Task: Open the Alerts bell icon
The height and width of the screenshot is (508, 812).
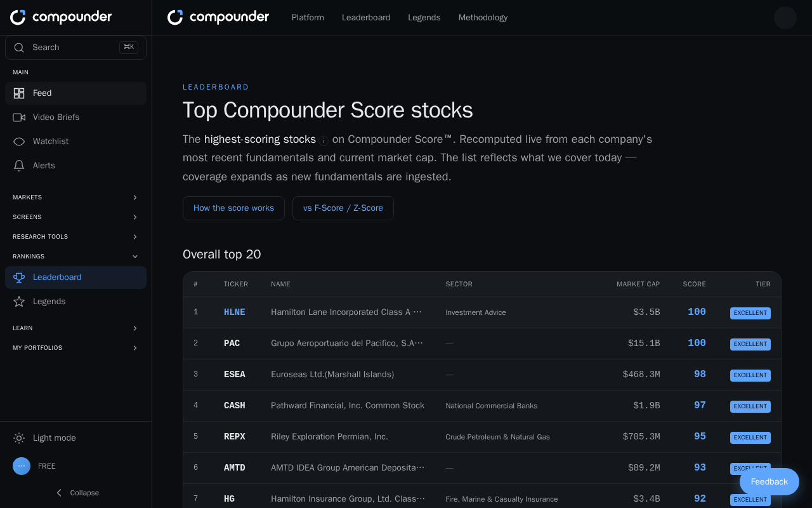Action: 19,166
